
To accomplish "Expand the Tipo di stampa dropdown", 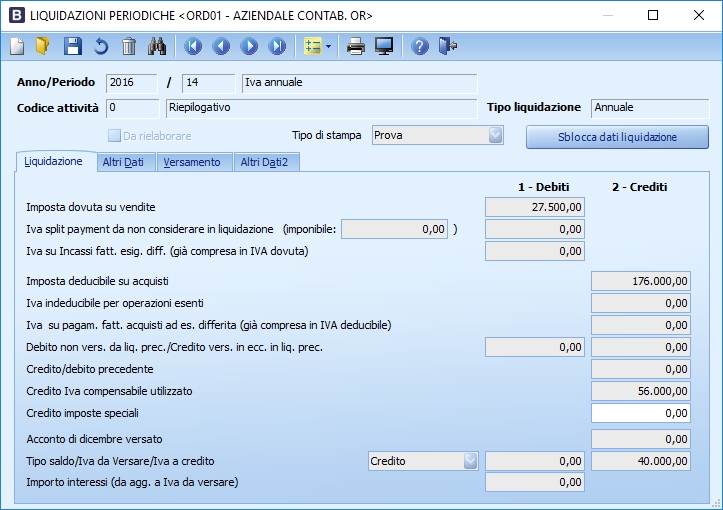I will pos(495,135).
